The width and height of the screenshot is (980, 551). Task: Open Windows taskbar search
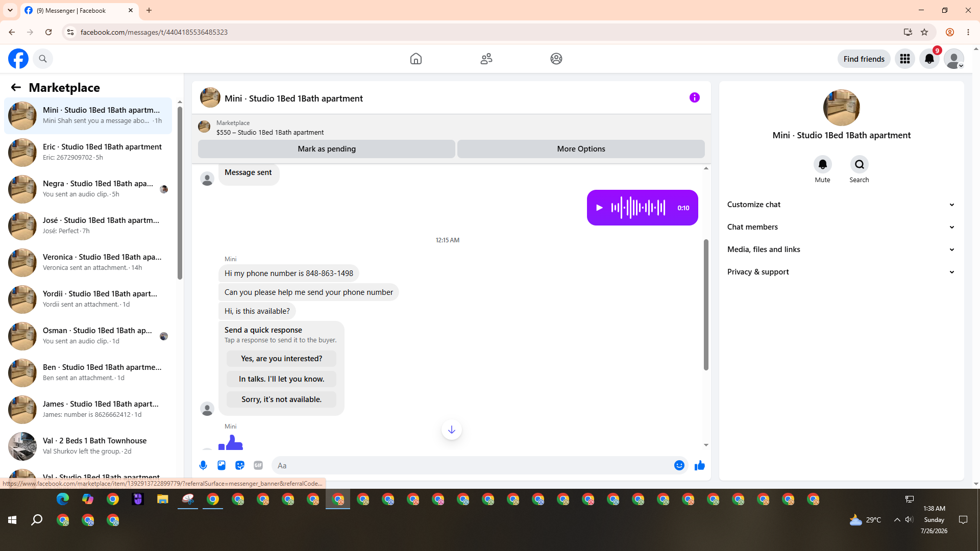click(x=37, y=520)
